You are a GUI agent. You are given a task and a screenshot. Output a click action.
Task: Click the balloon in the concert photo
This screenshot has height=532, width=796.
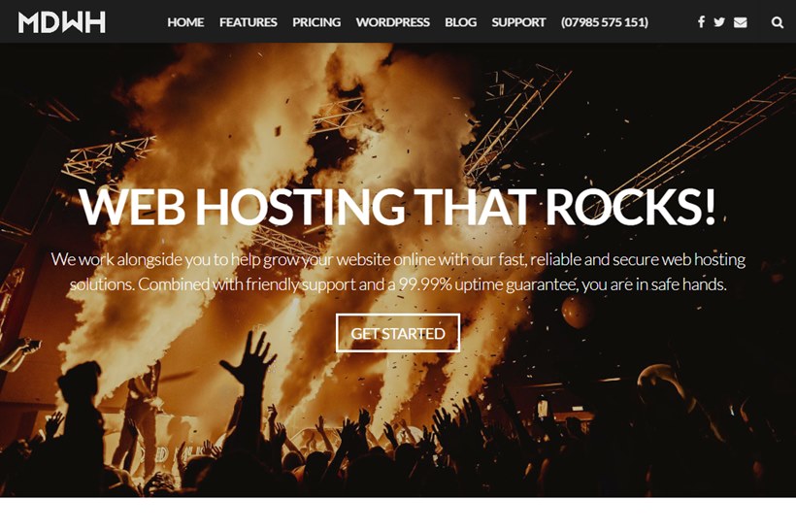[577, 312]
